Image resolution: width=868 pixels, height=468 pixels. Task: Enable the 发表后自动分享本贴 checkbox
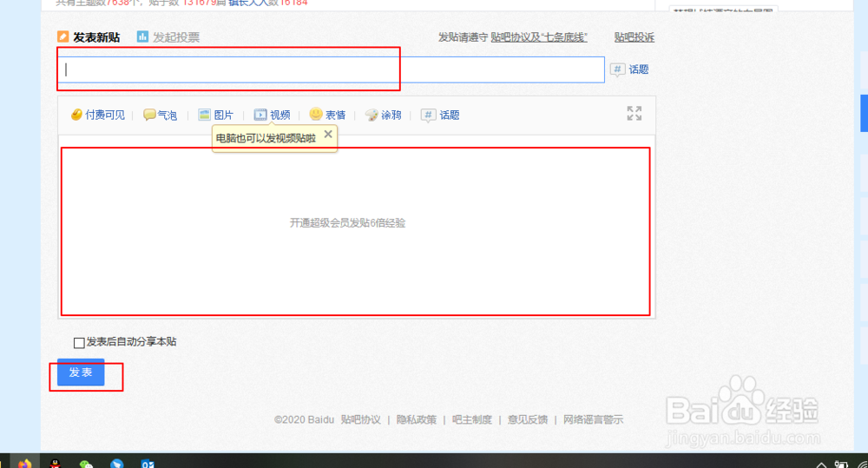pyautogui.click(x=79, y=343)
